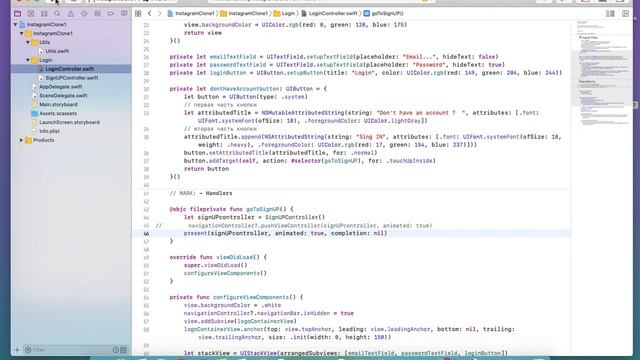Click goToSignUP() in jump bar
Image resolution: width=640 pixels, height=360 pixels.
(384, 13)
